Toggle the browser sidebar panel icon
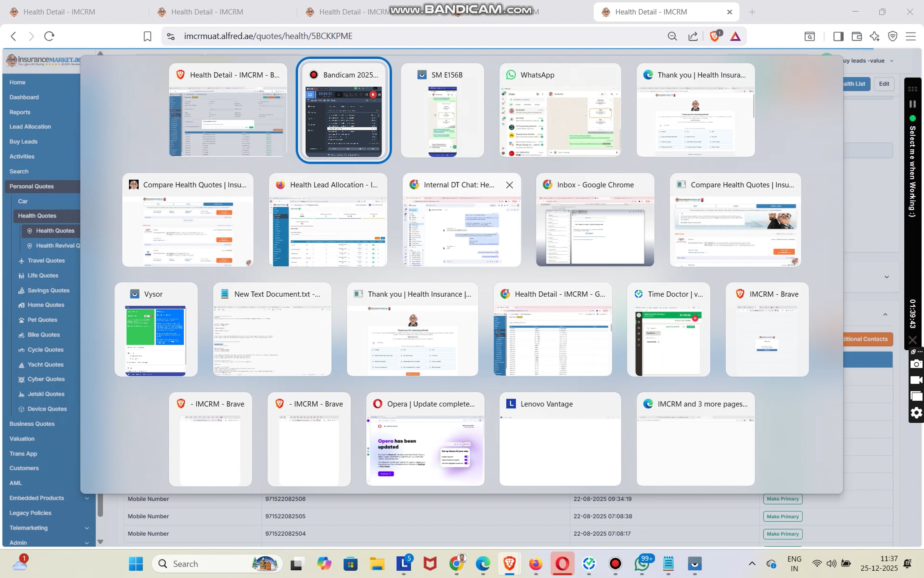Screen dimensions: 924x578 838,36
